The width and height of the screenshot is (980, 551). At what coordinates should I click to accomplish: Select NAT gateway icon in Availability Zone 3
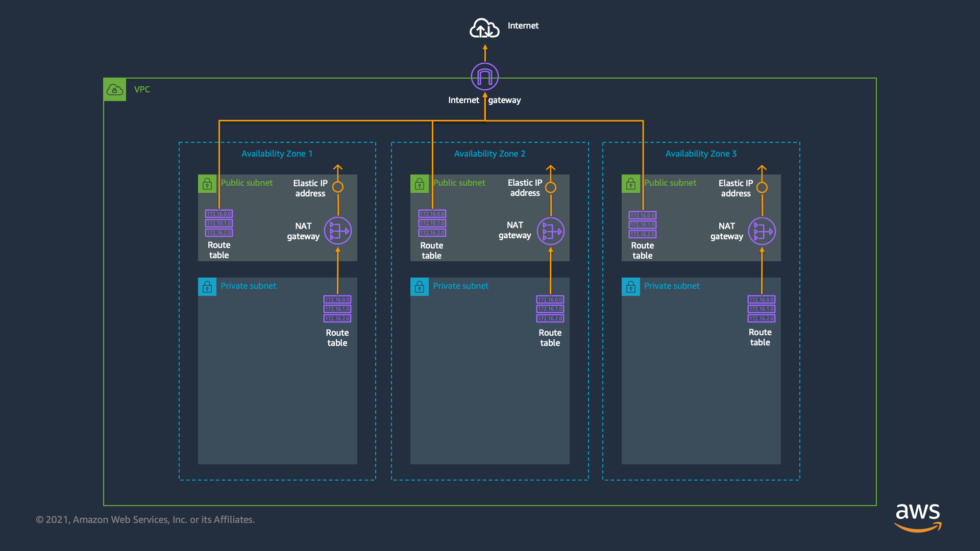(762, 231)
